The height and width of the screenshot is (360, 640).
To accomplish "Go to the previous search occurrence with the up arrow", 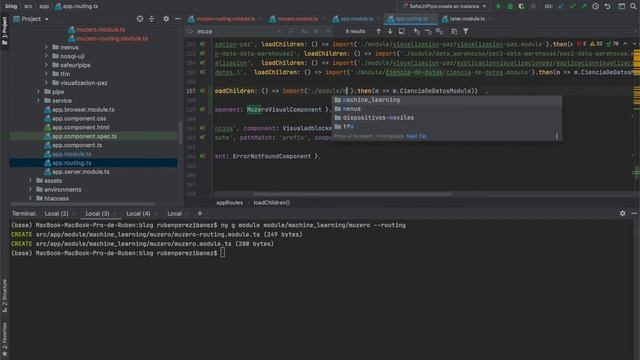I will click(x=378, y=31).
